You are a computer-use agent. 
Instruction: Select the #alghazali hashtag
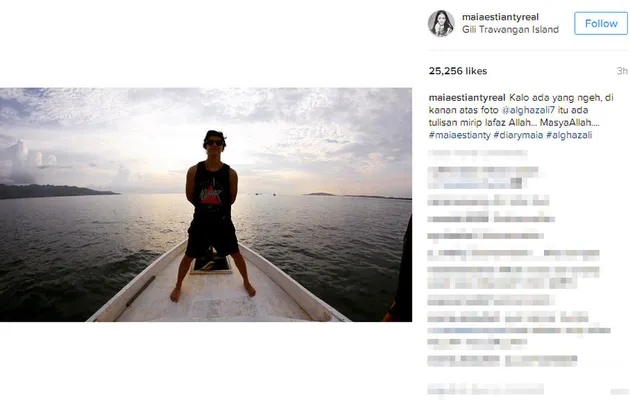pyautogui.click(x=569, y=135)
